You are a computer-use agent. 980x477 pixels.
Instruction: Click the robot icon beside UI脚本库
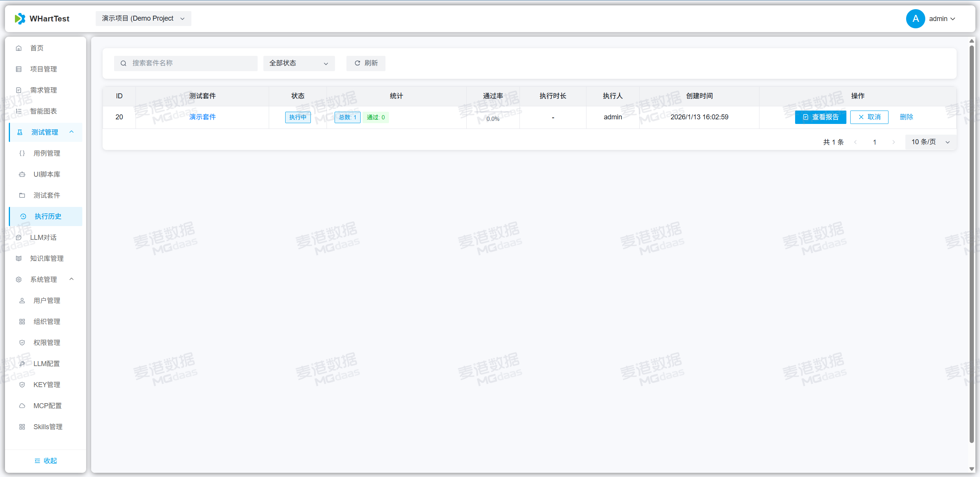[22, 174]
